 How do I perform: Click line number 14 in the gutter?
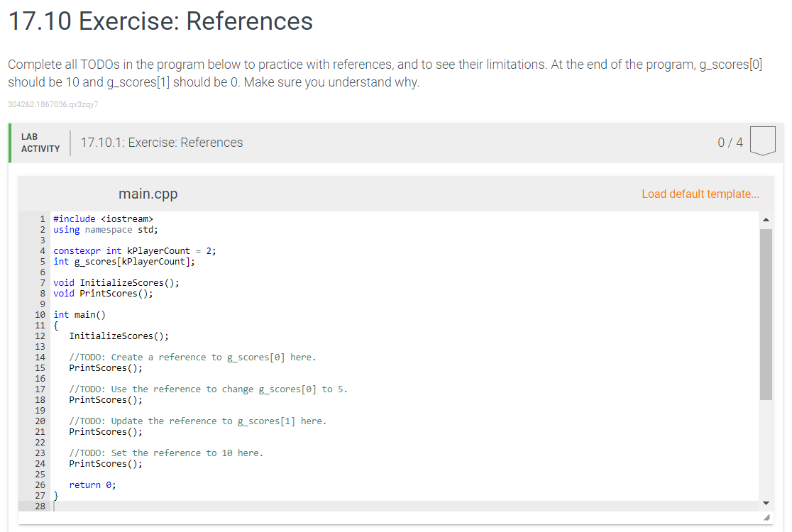click(x=40, y=357)
